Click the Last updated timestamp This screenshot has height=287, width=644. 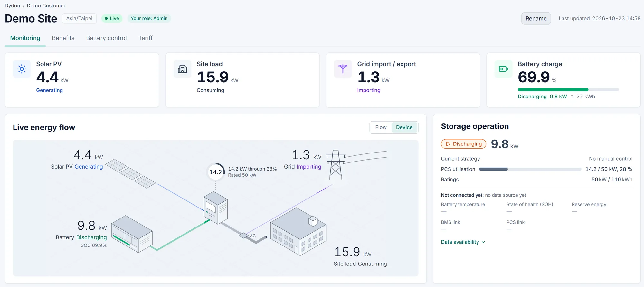point(600,18)
